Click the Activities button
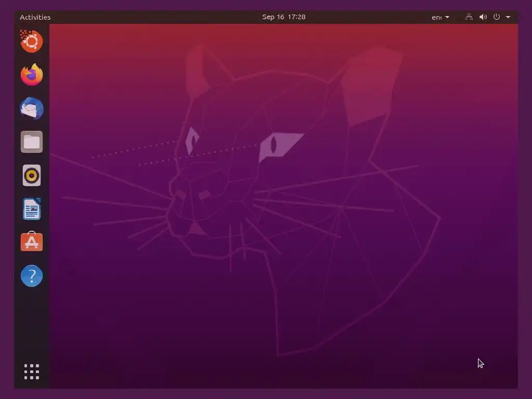The width and height of the screenshot is (532, 399). [x=35, y=17]
